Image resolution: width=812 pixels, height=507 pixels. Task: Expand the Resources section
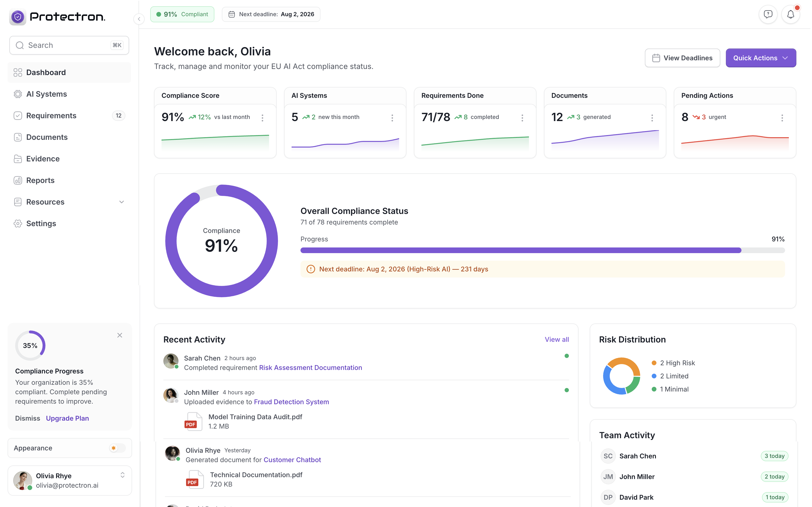click(x=121, y=202)
